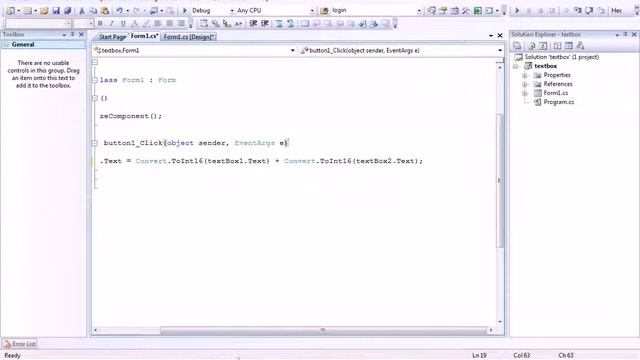This screenshot has width=640, height=360.
Task: Click the Paste clipboard icon
Action: (x=105, y=11)
